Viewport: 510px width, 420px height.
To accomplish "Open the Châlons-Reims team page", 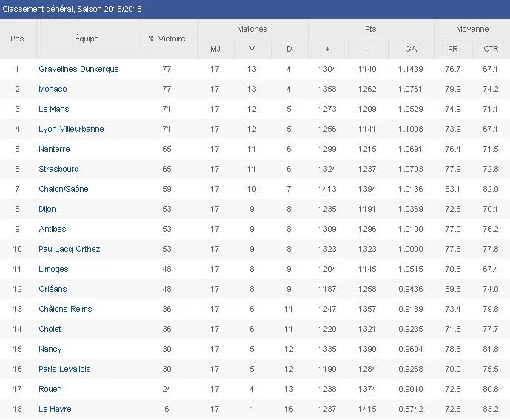I will (x=65, y=309).
